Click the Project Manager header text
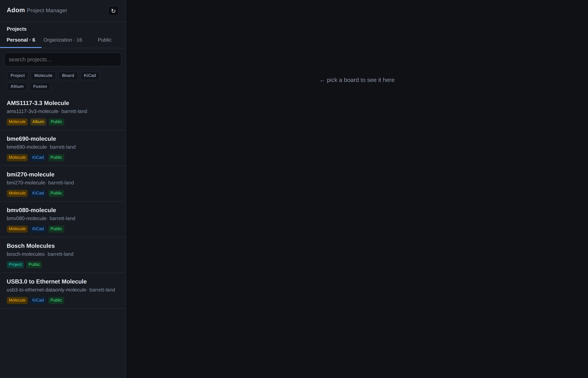This screenshot has width=588, height=378. [47, 10]
